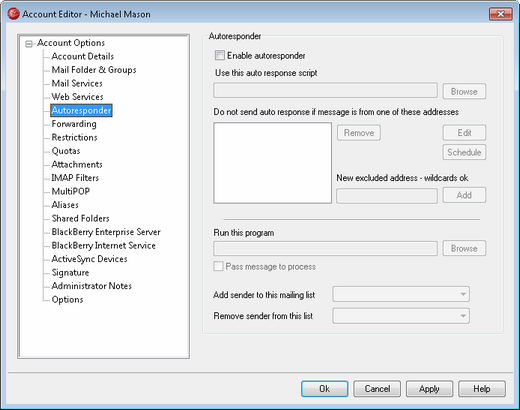Enable the autoresponder checkbox

[220, 55]
